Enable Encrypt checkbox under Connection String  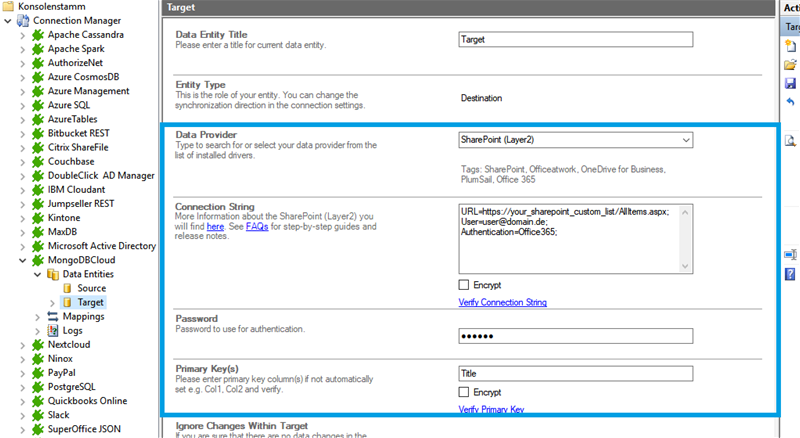coord(465,285)
